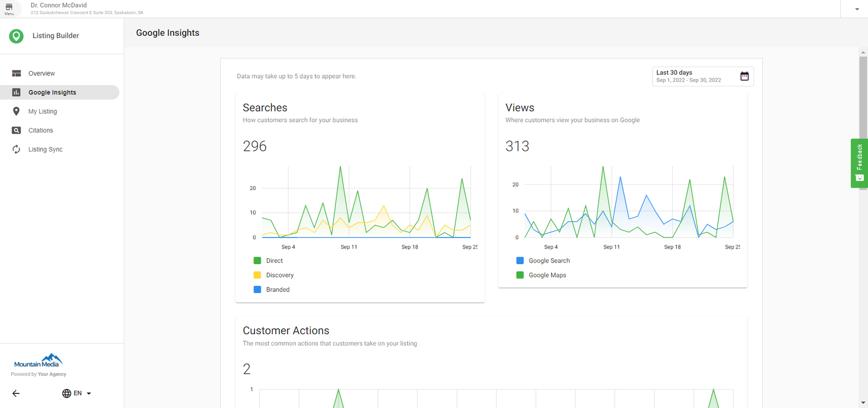Click the Overview sidebar icon
The width and height of the screenshot is (868, 408).
pos(16,73)
